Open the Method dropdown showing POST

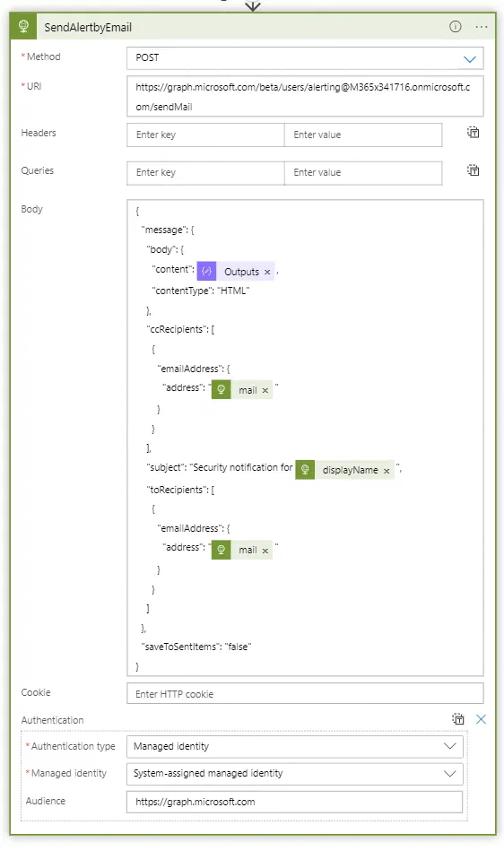pos(305,58)
